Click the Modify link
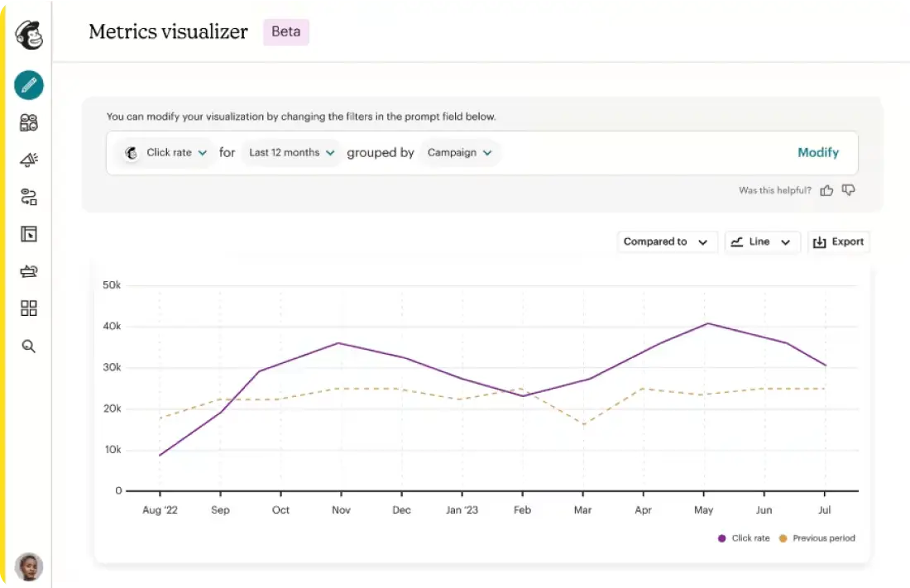This screenshot has height=588, width=910. 818,153
